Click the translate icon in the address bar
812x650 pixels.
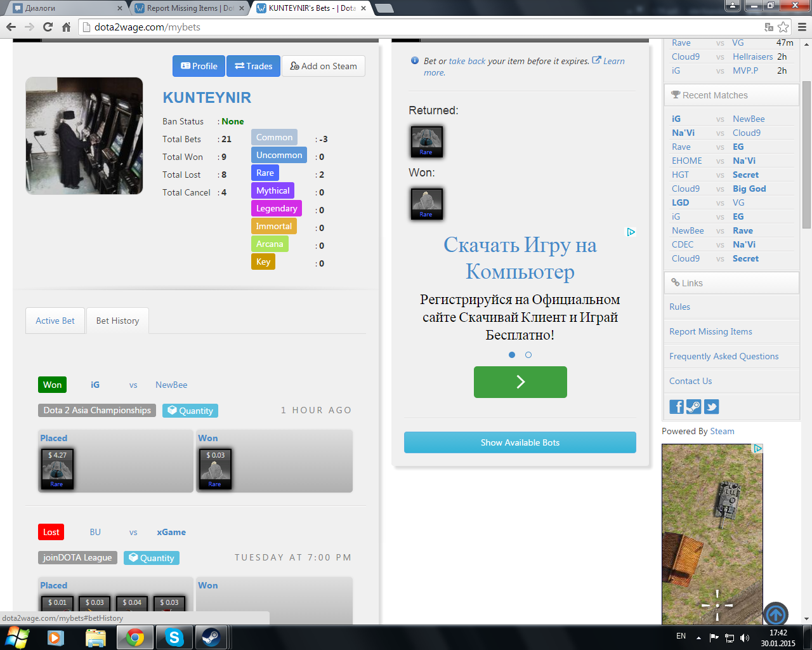point(769,27)
